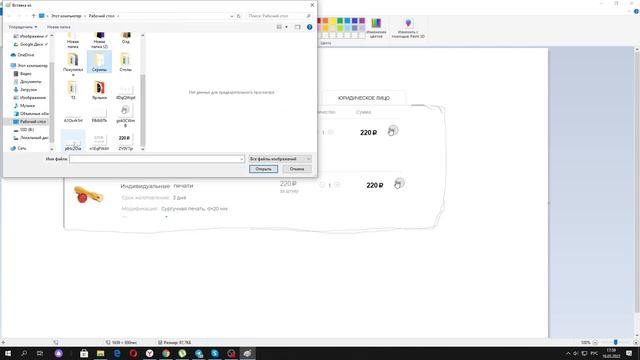Open the file type filter combo box
This screenshot has width=640, height=360.
[280, 159]
